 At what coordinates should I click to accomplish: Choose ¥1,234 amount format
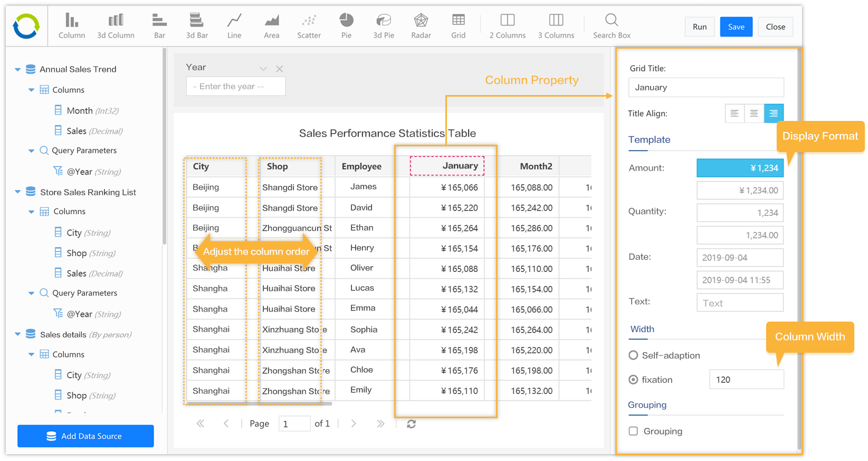[x=740, y=168]
